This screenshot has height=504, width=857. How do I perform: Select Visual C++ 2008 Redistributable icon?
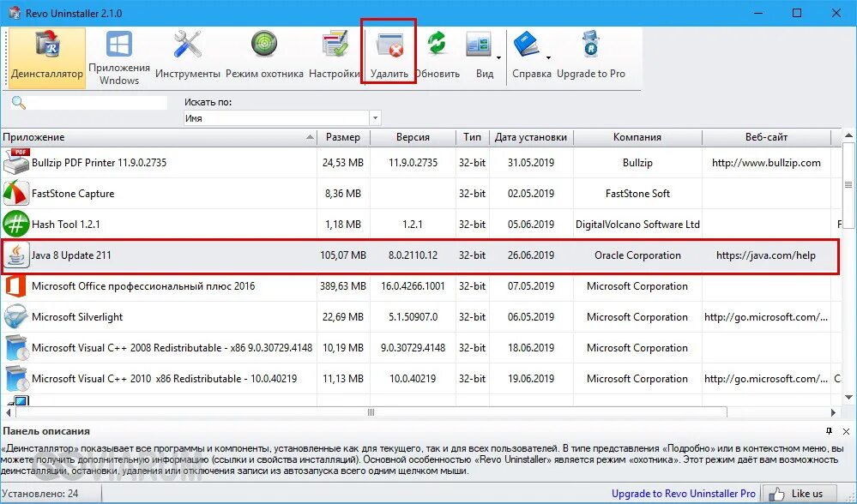point(16,348)
